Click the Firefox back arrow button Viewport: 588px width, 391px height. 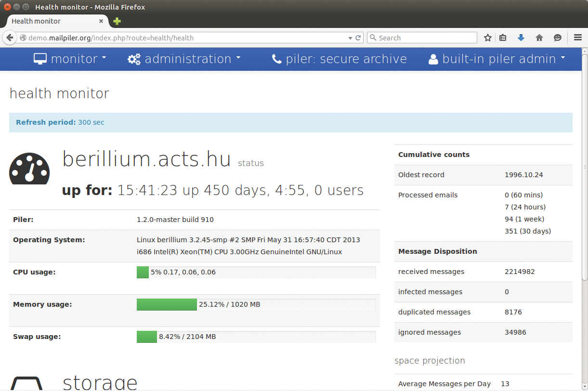(x=10, y=38)
